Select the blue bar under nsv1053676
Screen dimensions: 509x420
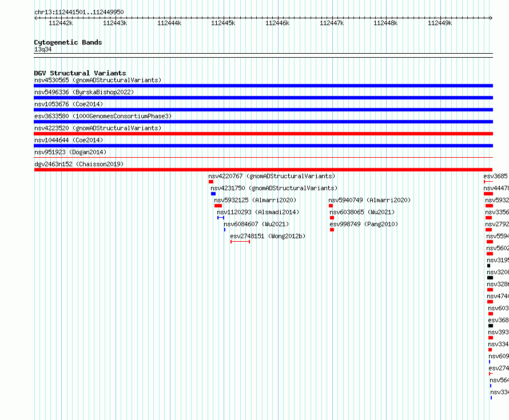click(x=263, y=110)
